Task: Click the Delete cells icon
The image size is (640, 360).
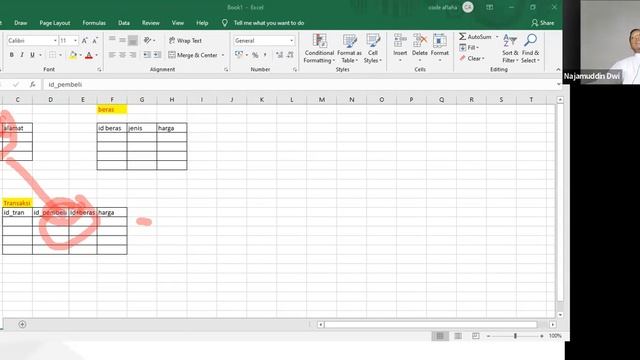Action: (x=420, y=41)
